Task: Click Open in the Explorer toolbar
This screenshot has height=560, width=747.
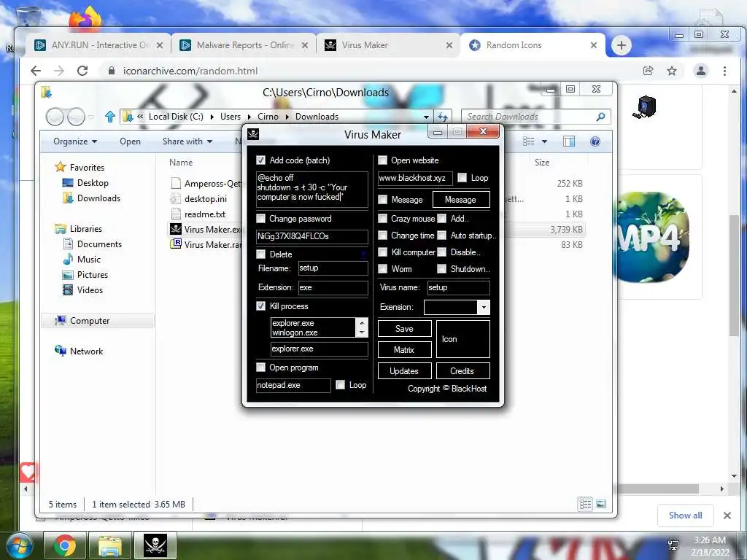Action: 130,141
